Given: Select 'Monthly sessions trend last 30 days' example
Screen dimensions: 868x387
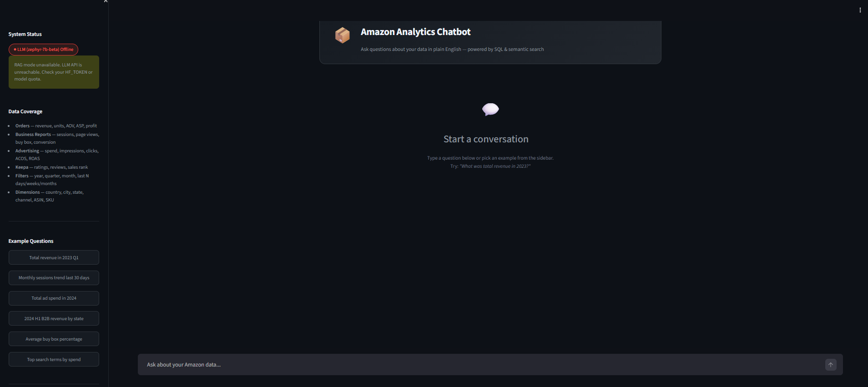Looking at the screenshot, I should click(x=54, y=278).
